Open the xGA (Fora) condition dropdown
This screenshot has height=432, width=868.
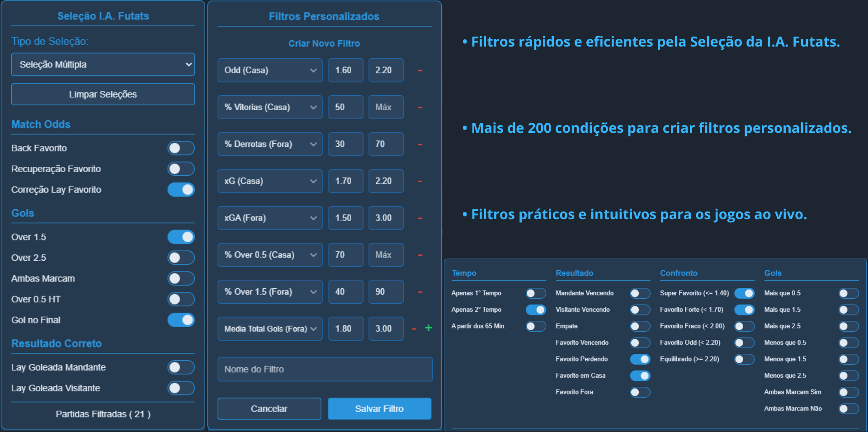pos(270,218)
